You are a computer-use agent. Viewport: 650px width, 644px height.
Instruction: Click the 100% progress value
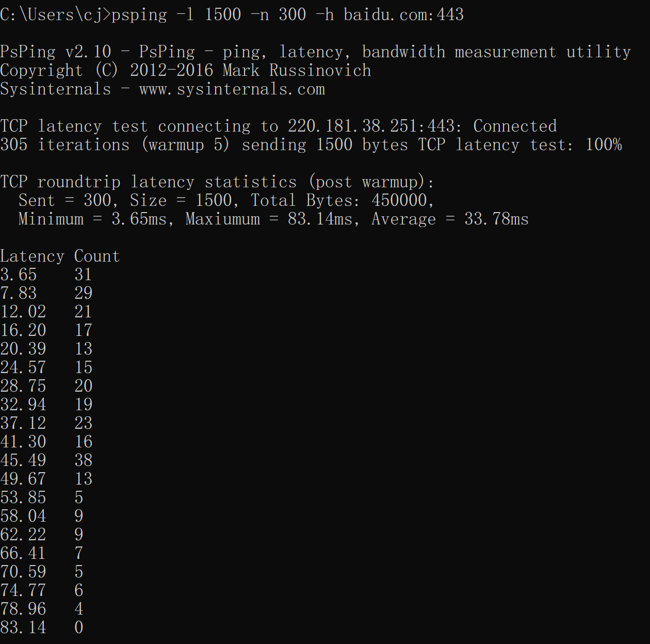tap(604, 144)
